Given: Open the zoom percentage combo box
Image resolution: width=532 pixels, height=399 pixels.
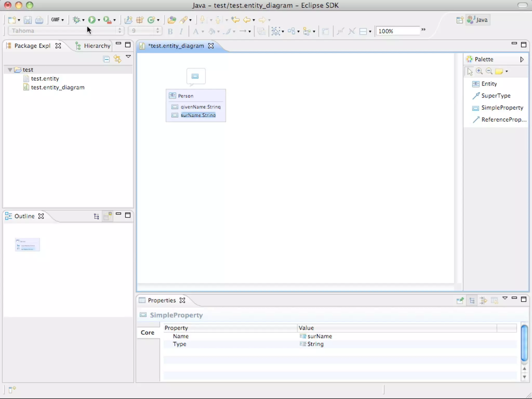Looking at the screenshot, I should [x=397, y=31].
